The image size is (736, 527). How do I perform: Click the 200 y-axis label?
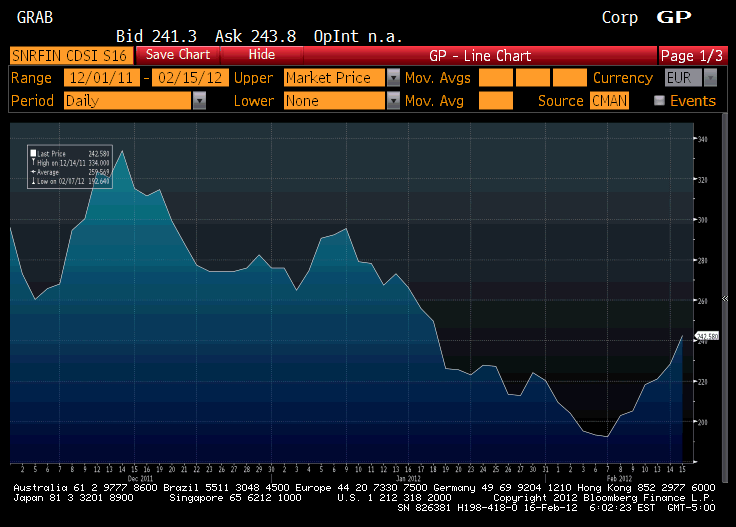(702, 422)
